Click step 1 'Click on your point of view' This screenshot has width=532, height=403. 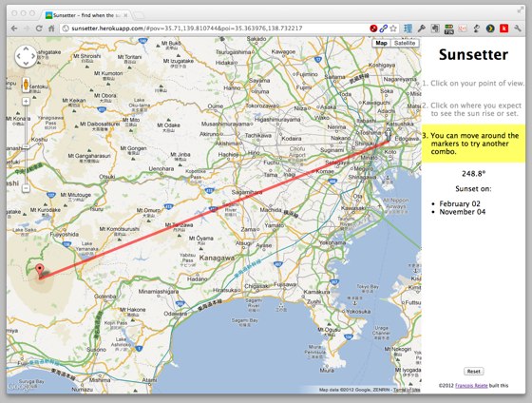point(474,84)
